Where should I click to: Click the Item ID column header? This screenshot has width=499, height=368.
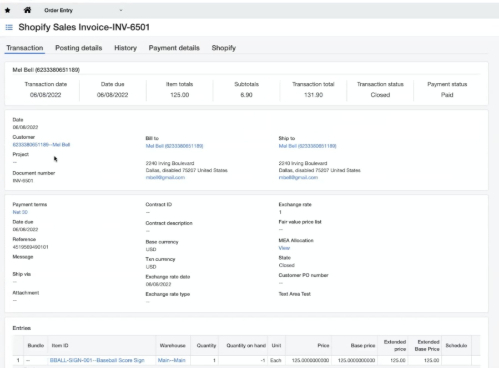point(60,346)
